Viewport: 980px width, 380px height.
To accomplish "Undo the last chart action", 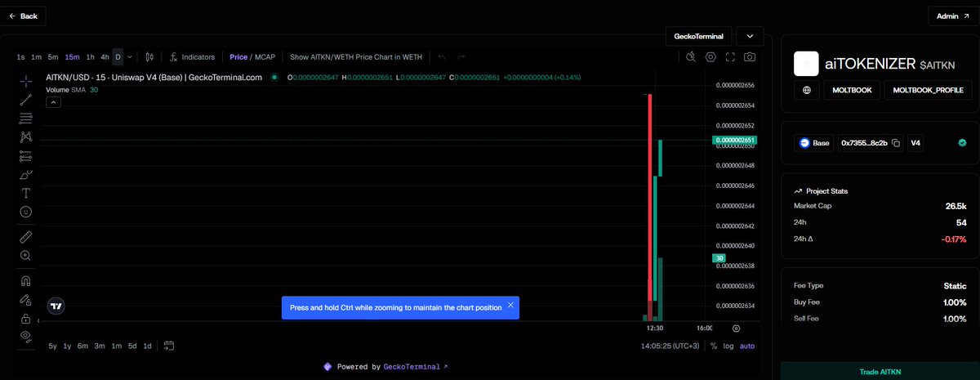I will pos(442,57).
